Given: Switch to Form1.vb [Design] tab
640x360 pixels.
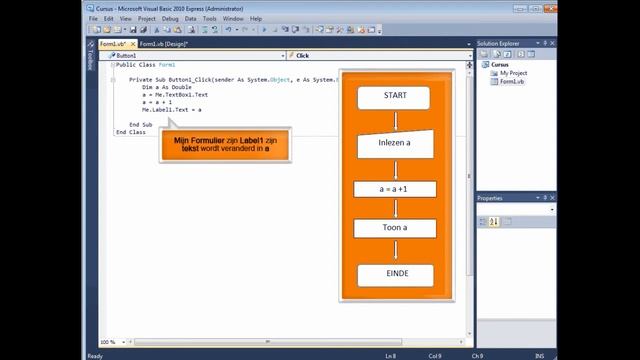Looking at the screenshot, I should coord(164,44).
